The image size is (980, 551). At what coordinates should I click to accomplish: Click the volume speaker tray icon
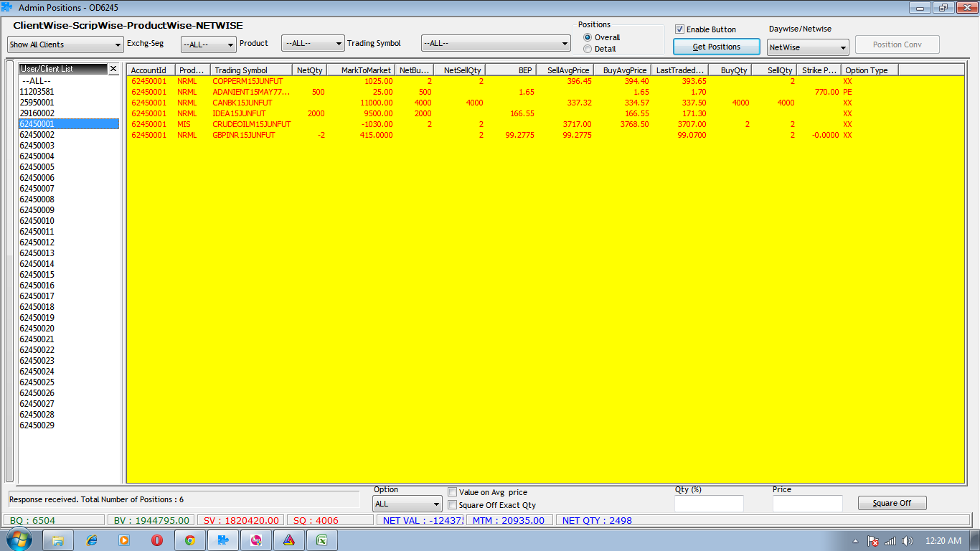(x=908, y=541)
